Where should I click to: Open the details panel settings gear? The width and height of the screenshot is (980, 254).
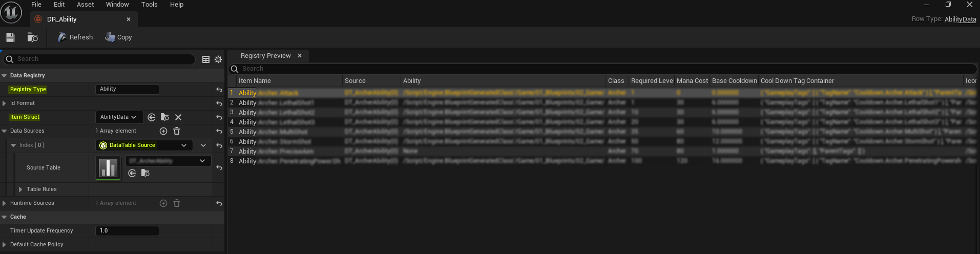[218, 59]
